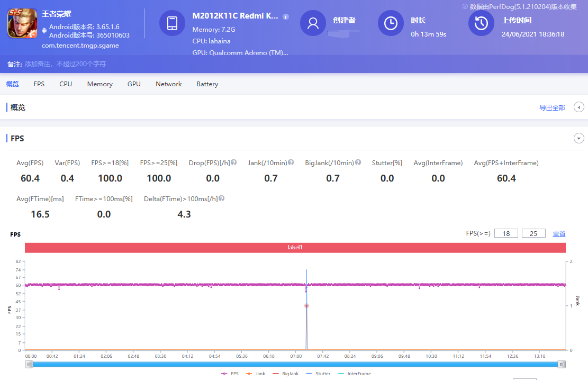Open help icon next to BigJank(/10min)

click(x=358, y=162)
